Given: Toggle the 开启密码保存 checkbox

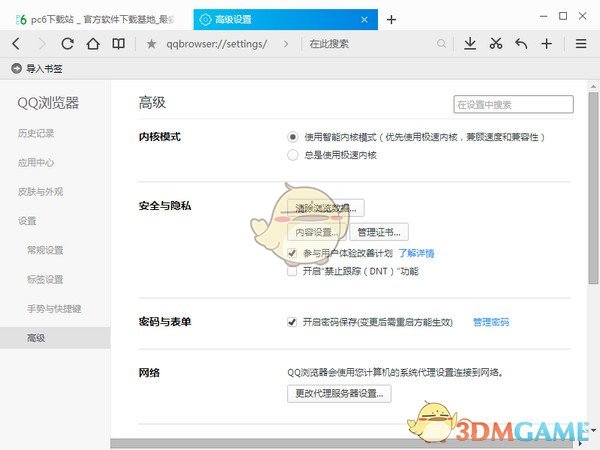Looking at the screenshot, I should tap(292, 322).
